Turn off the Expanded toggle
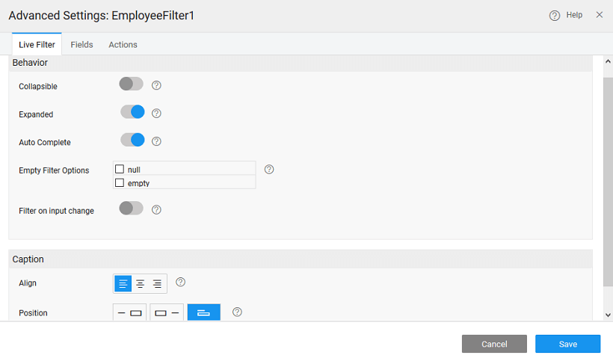 point(132,112)
